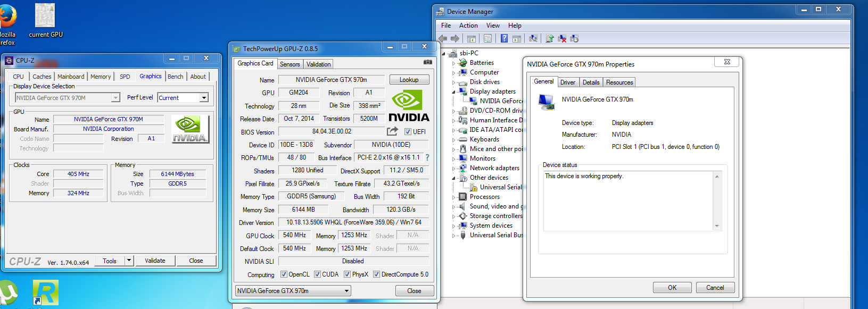Screen dimensions: 868x309
Task: Click the Storage controllers icon in device tree
Action: tap(463, 216)
